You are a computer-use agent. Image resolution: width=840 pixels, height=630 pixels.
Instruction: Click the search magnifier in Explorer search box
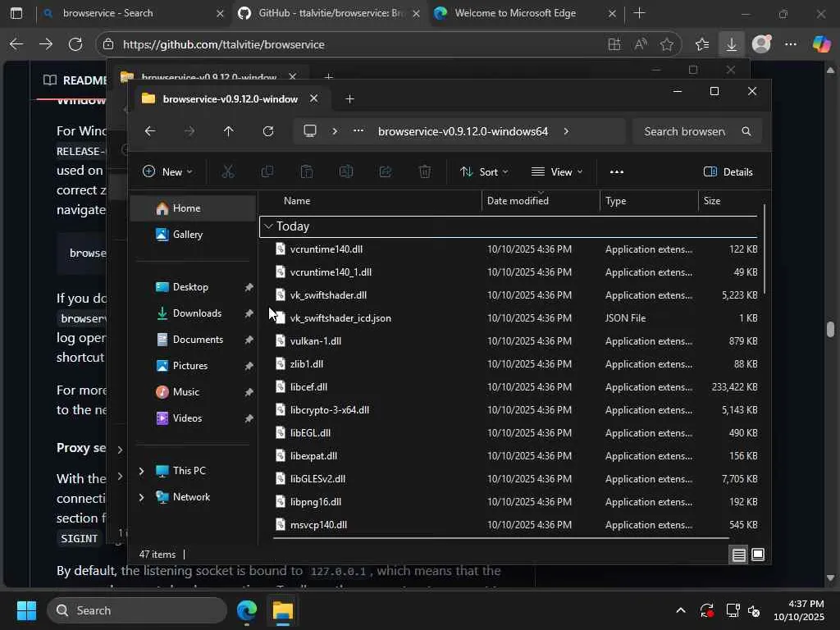click(746, 131)
